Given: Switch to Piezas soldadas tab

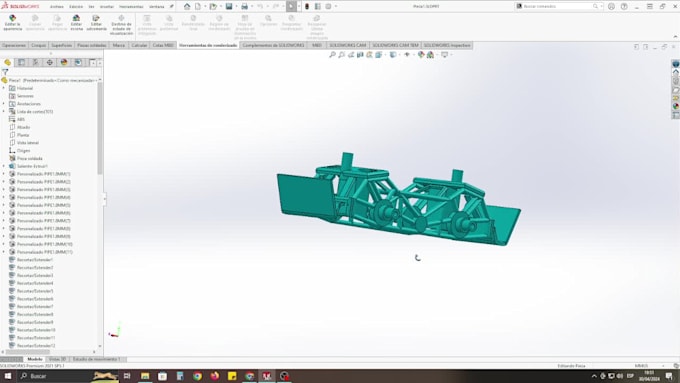Looking at the screenshot, I should 92,45.
